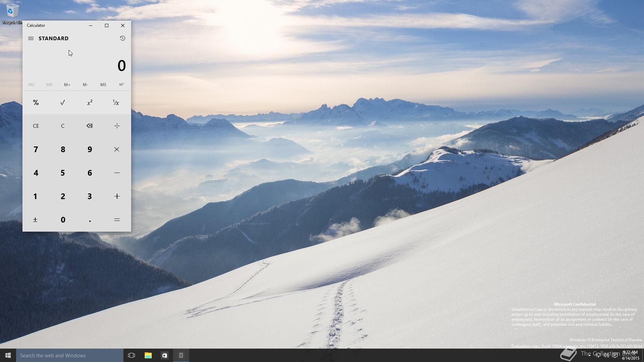Viewport: 644px width, 362px height.
Task: Open the network status tray icon
Action: point(598,355)
